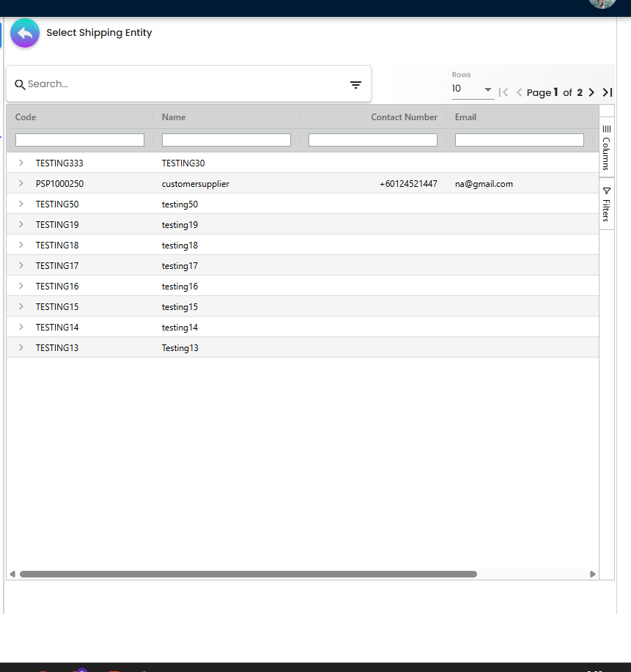
Task: Sort by the Code column header
Action: click(x=26, y=117)
